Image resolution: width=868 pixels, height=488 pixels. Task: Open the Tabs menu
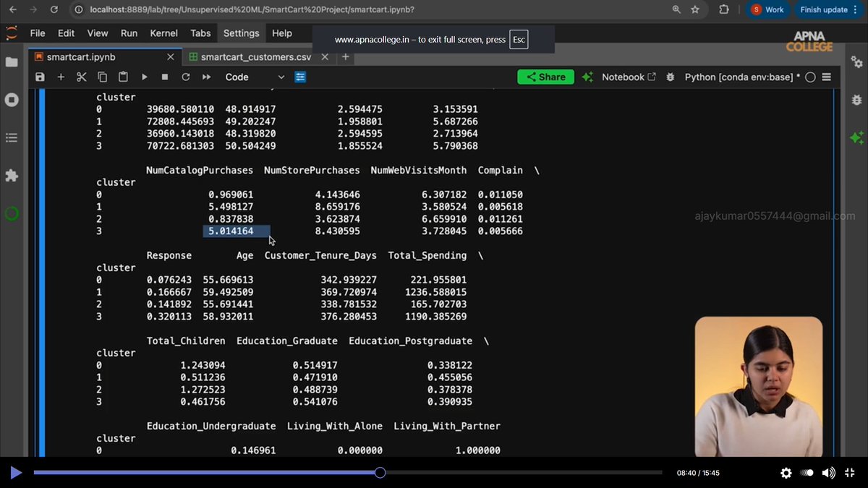coord(200,33)
